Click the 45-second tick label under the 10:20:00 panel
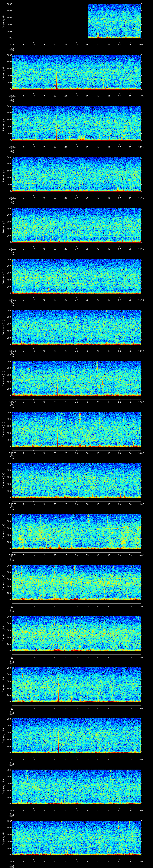This screenshot has height=868, width=153. point(109,606)
